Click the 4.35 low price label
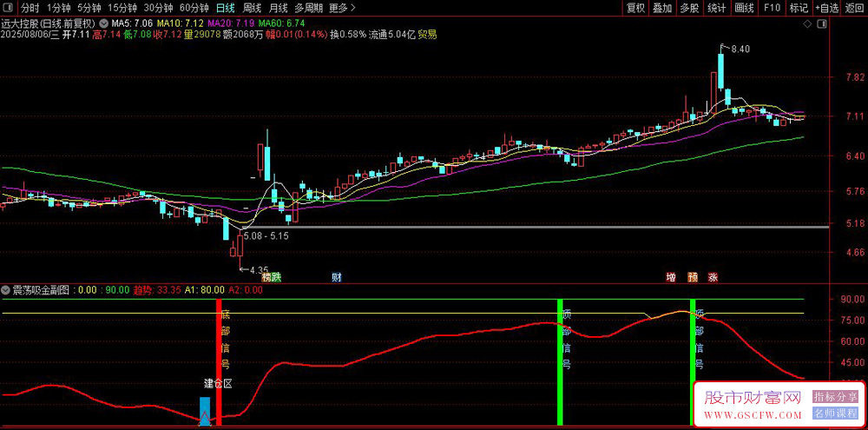Viewport: 868px width, 430px height. click(259, 270)
